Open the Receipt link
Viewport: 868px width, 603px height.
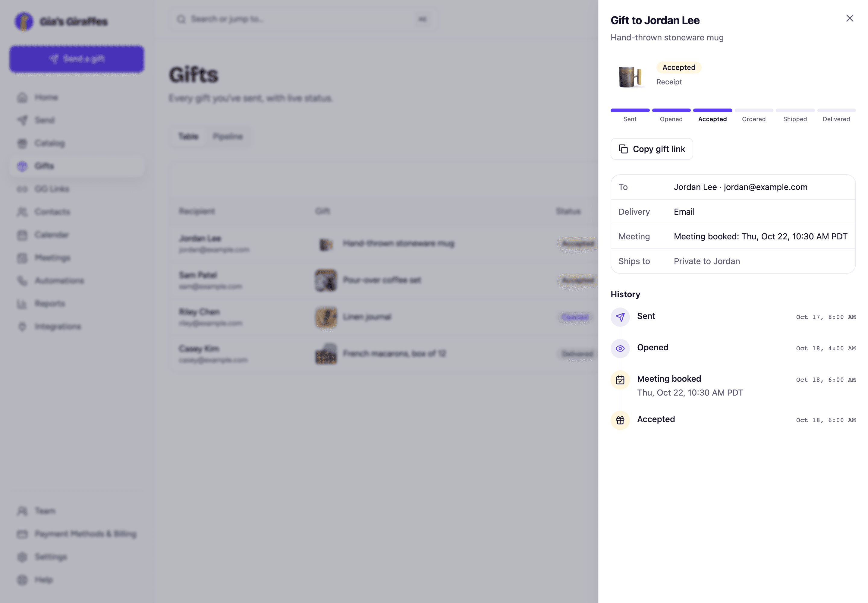pyautogui.click(x=669, y=82)
